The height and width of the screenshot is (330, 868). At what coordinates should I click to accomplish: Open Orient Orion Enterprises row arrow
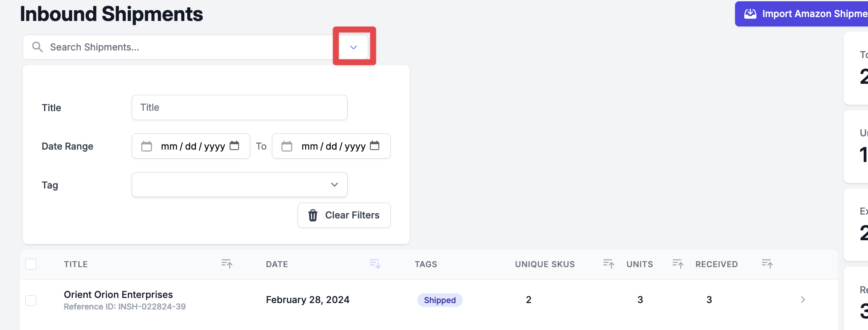pos(803,300)
